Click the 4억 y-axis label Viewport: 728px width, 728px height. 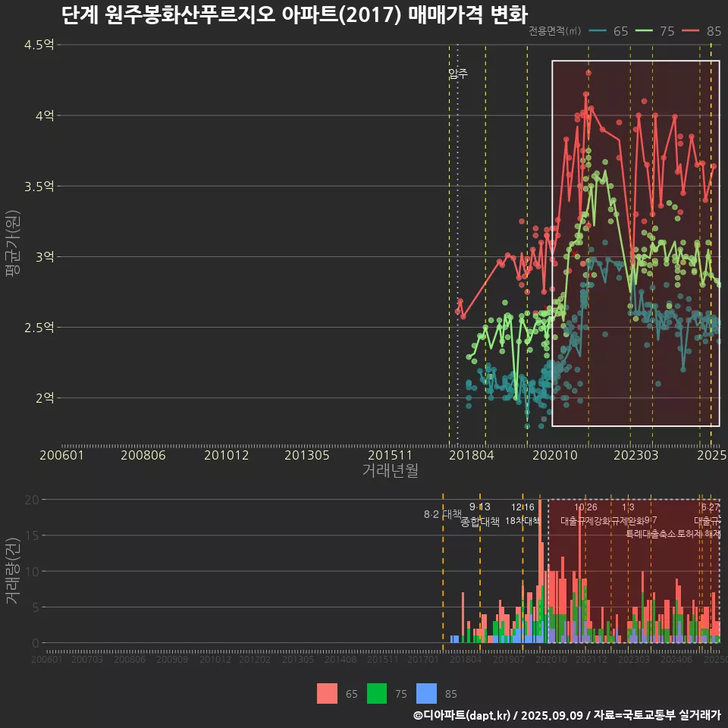point(45,115)
